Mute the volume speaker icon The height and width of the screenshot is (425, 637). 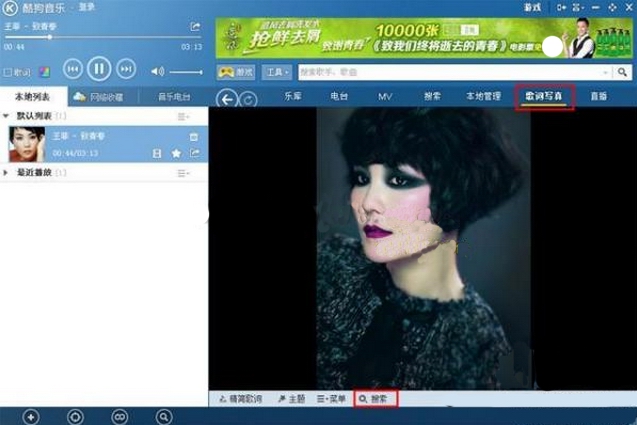coord(157,72)
